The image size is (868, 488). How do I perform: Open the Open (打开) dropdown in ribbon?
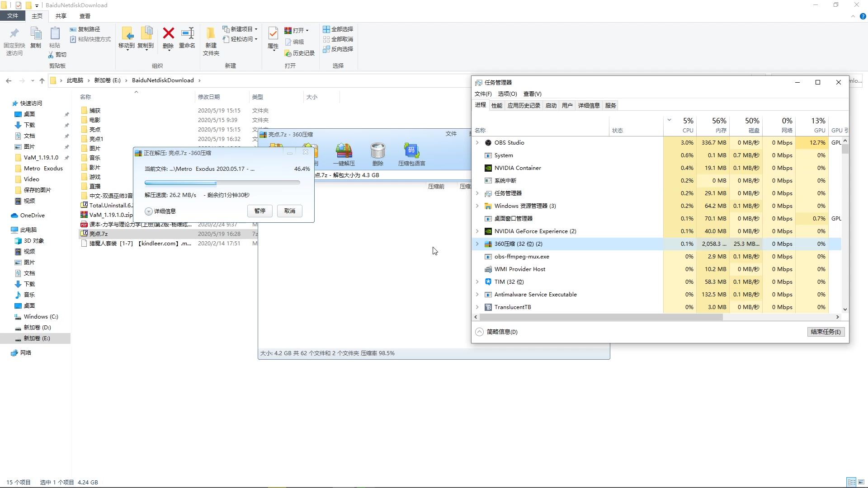point(297,31)
